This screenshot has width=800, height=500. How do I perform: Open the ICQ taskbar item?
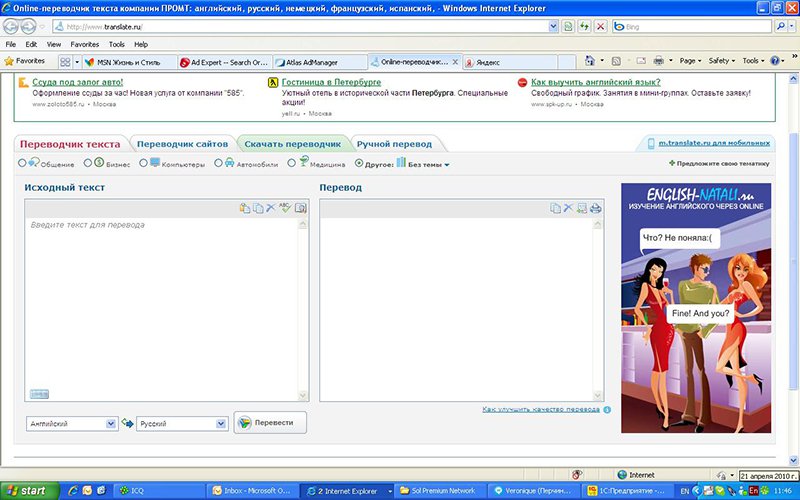click(x=159, y=491)
